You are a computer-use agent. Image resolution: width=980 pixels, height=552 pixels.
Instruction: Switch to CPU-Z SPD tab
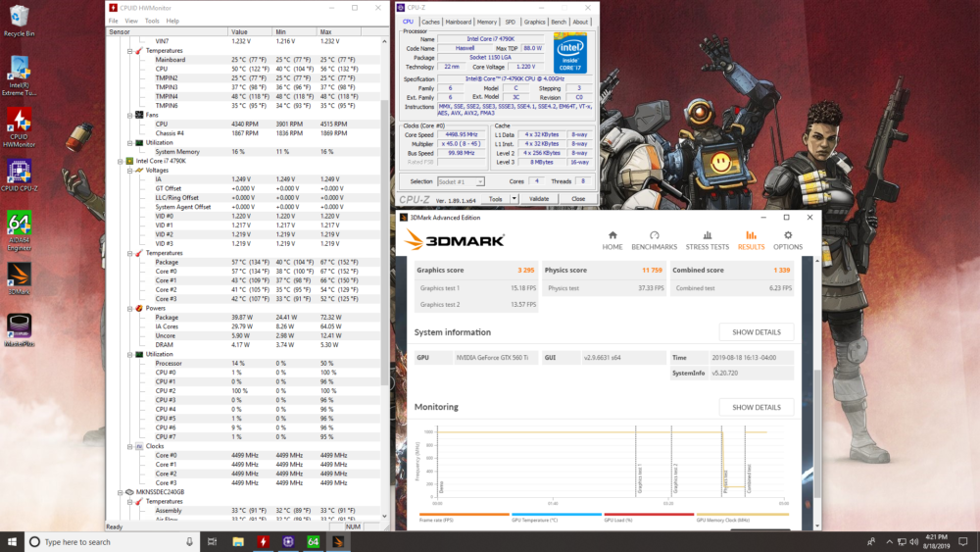point(511,22)
